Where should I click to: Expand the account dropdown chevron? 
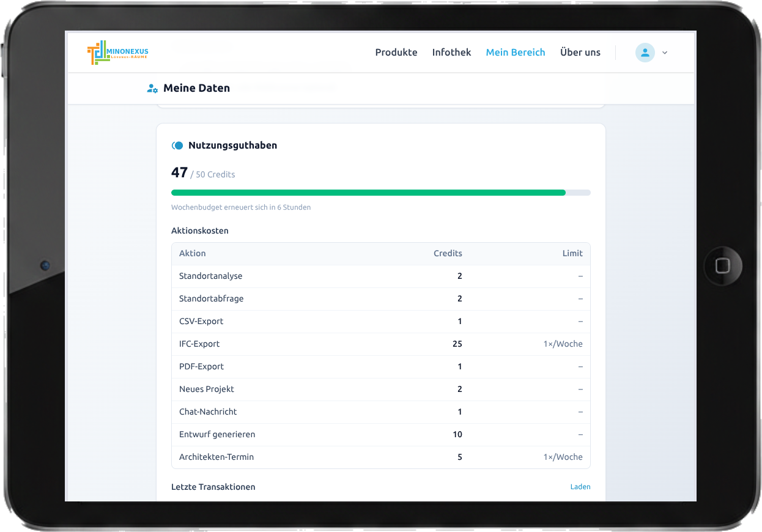665,53
